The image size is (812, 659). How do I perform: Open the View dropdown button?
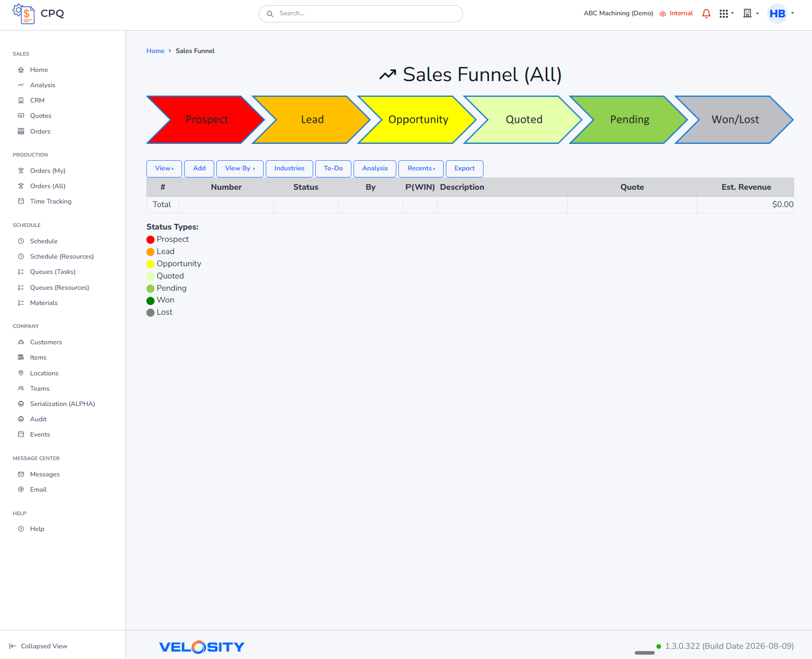click(x=164, y=169)
